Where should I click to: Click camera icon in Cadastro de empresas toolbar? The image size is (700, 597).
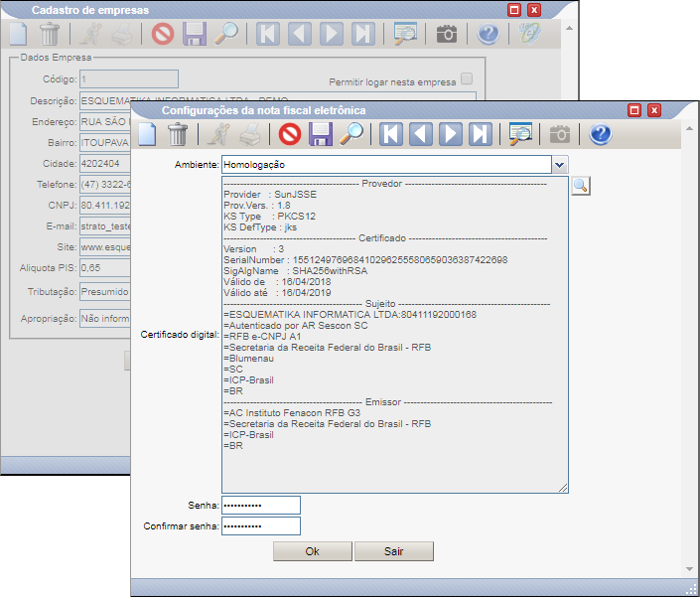(x=447, y=34)
